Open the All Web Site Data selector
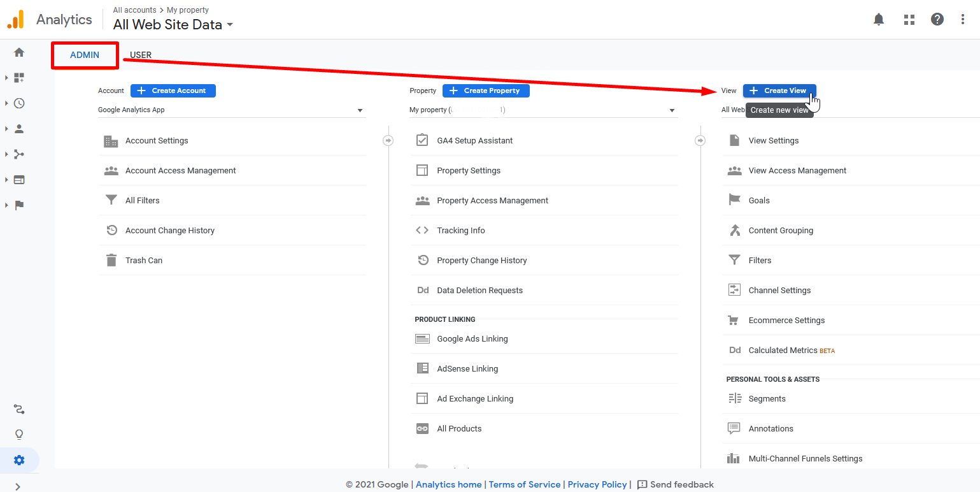This screenshot has width=980, height=492. (x=173, y=25)
